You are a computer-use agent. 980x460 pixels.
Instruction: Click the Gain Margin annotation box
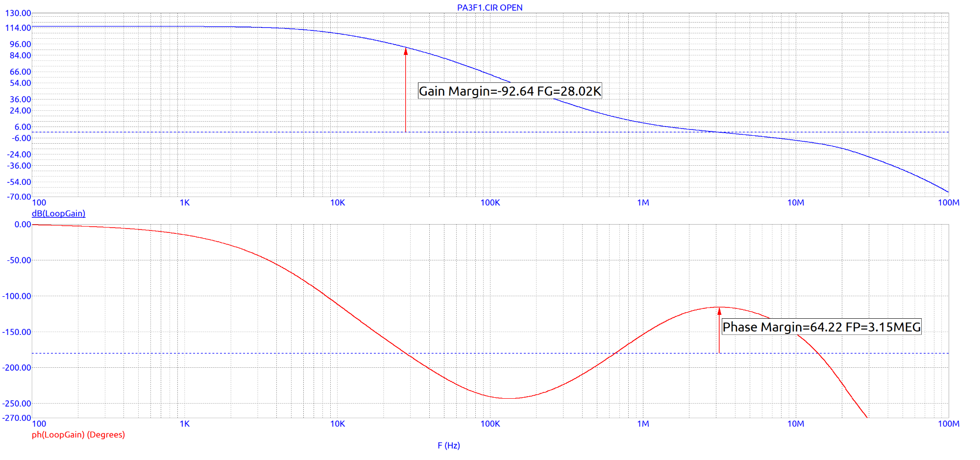(x=510, y=91)
